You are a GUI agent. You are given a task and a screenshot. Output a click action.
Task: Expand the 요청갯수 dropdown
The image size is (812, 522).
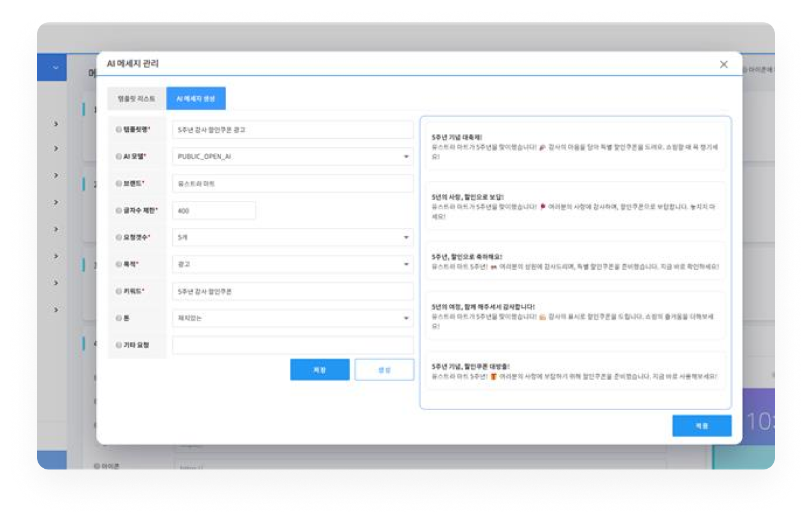292,237
